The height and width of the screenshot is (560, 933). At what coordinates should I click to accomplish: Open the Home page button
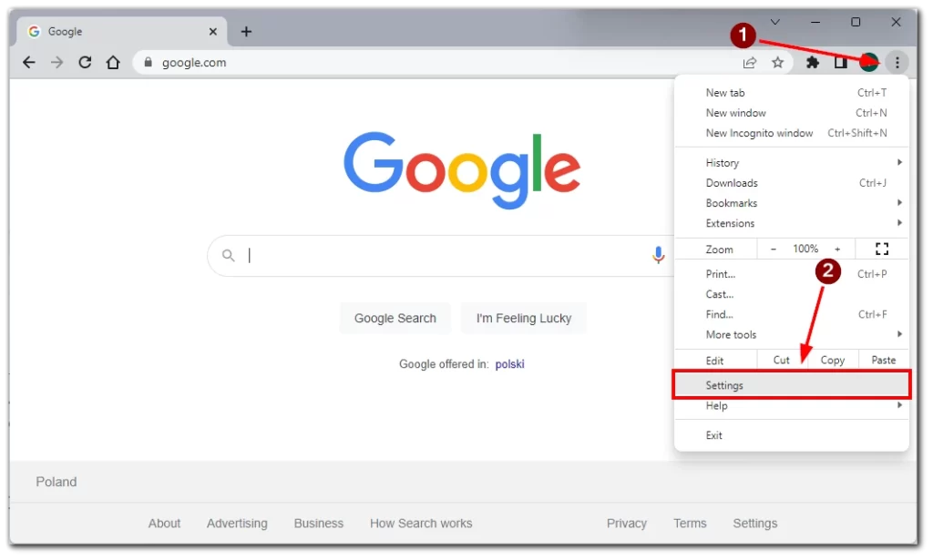113,63
